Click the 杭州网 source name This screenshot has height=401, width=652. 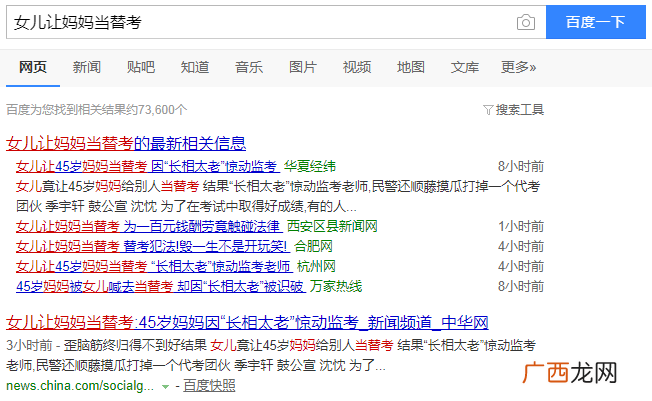[x=316, y=266]
